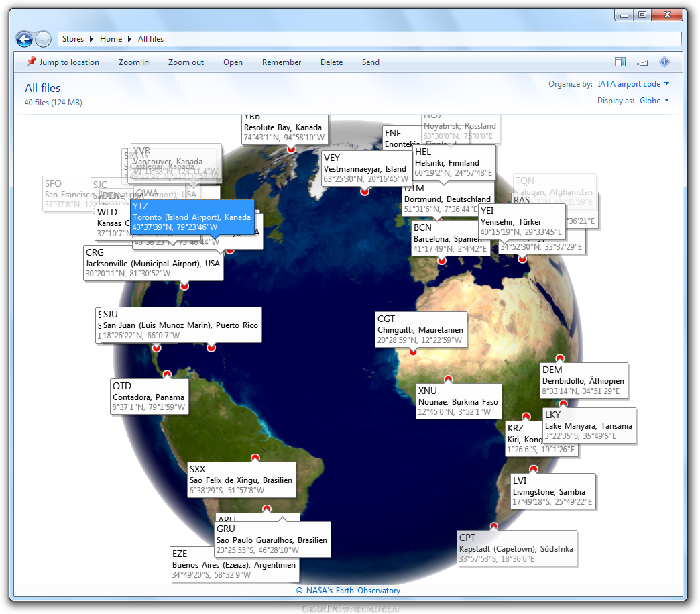Click the red pin above Dembidollo label
Screen dimensions: 700x614
(x=560, y=358)
